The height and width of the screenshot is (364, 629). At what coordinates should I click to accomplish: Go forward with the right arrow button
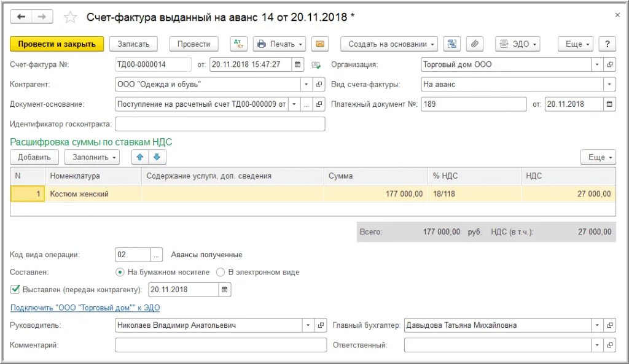click(42, 17)
